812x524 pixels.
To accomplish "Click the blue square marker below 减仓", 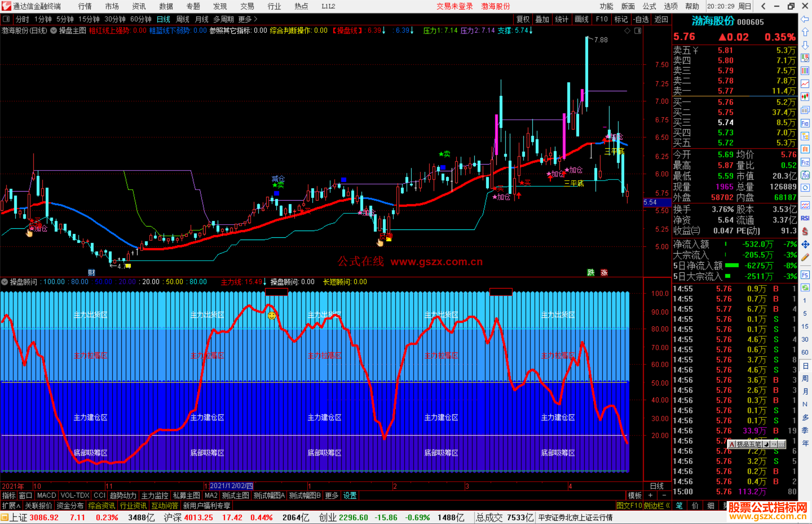I will [x=277, y=193].
